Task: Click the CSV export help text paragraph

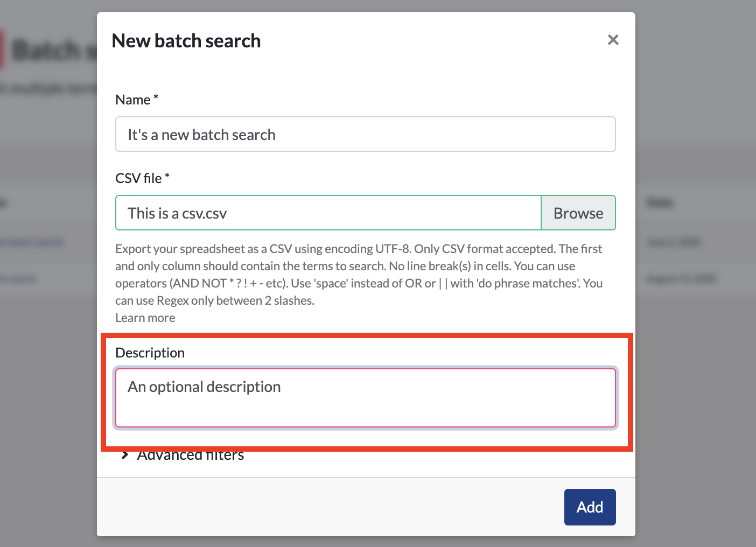Action: (359, 275)
